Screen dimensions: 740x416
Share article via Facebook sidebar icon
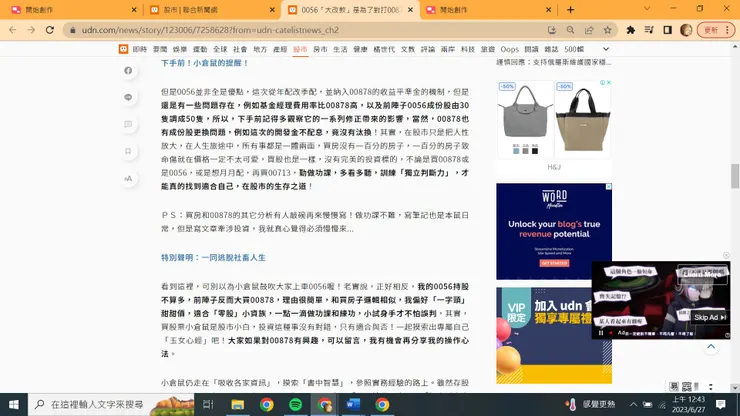(x=128, y=70)
